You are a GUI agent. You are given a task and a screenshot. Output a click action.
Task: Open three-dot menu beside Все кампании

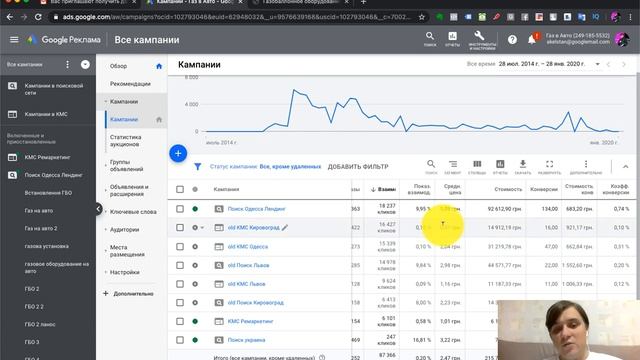pyautogui.click(x=67, y=64)
